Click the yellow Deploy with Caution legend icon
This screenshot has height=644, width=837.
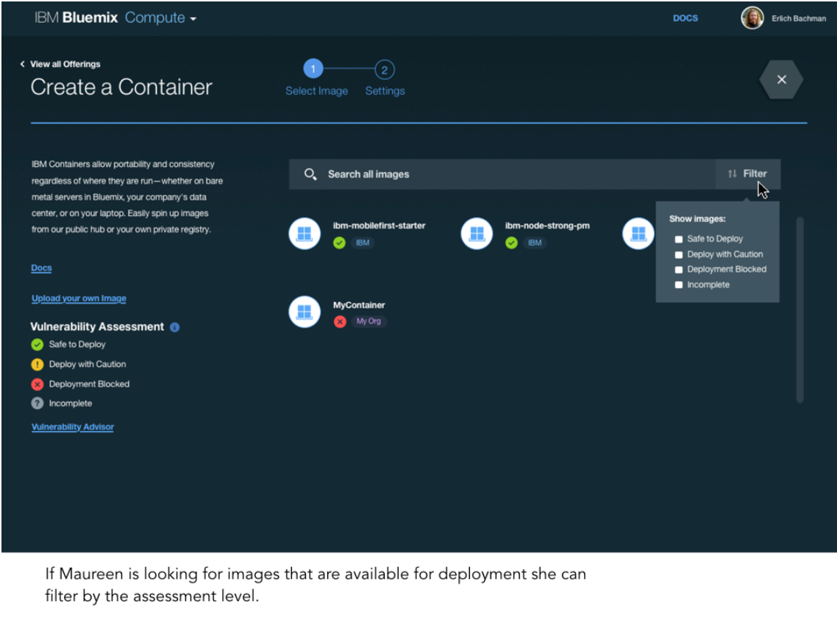pyautogui.click(x=37, y=365)
